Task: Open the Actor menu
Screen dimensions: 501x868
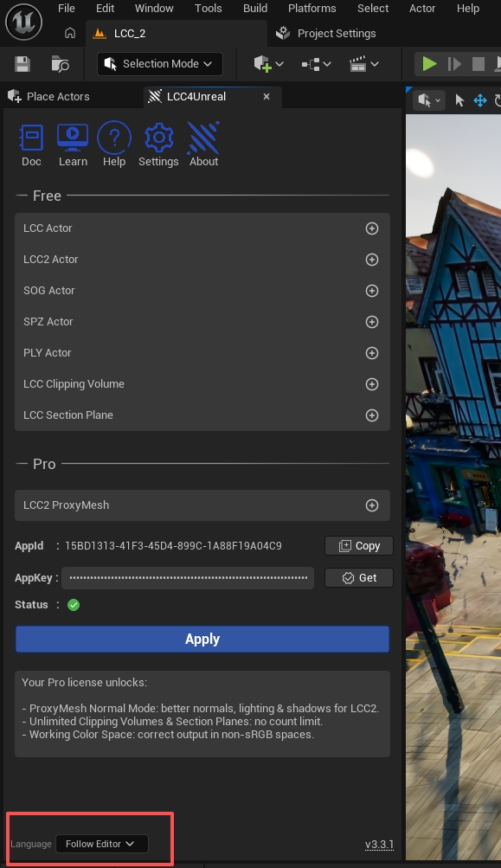Action: pos(422,9)
